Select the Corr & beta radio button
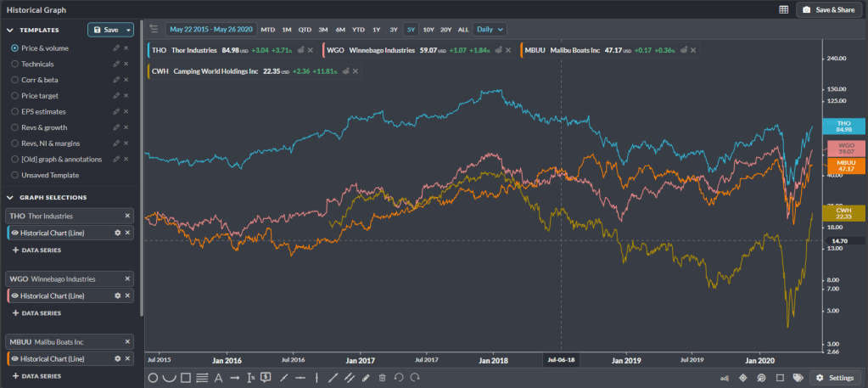Viewport: 868px width, 388px height. 15,80
